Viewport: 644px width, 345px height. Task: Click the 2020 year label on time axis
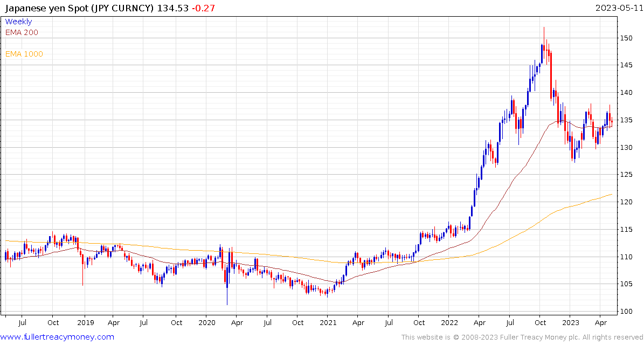point(206,323)
